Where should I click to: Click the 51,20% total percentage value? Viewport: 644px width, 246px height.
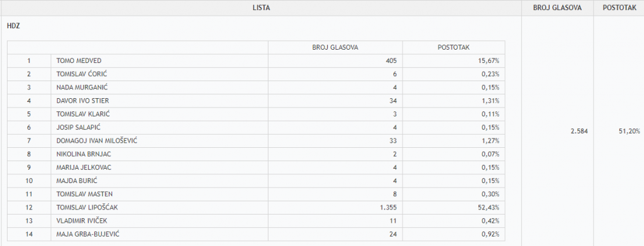pos(629,131)
